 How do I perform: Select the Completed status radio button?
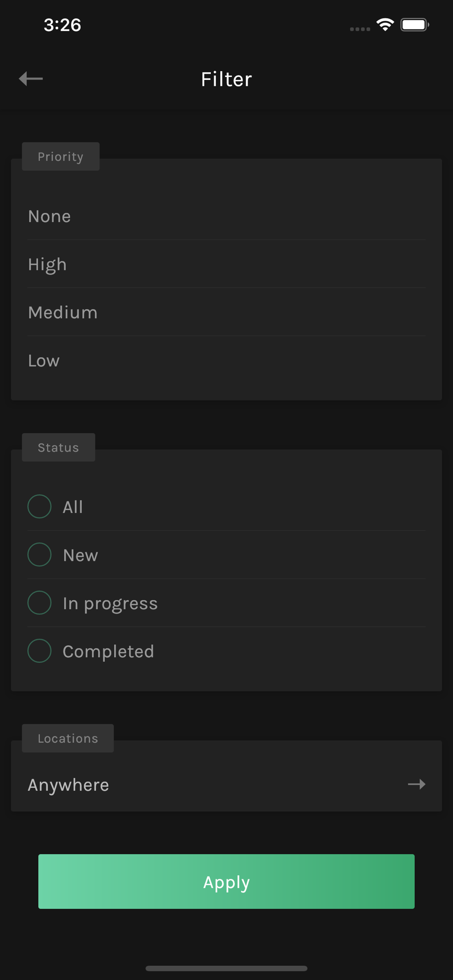tap(40, 651)
